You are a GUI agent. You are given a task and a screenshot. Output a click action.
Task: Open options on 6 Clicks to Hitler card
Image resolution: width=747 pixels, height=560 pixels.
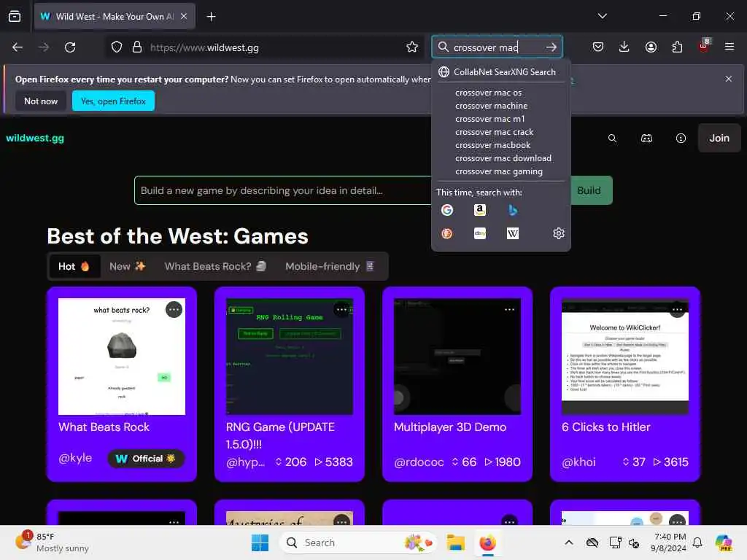point(677,309)
